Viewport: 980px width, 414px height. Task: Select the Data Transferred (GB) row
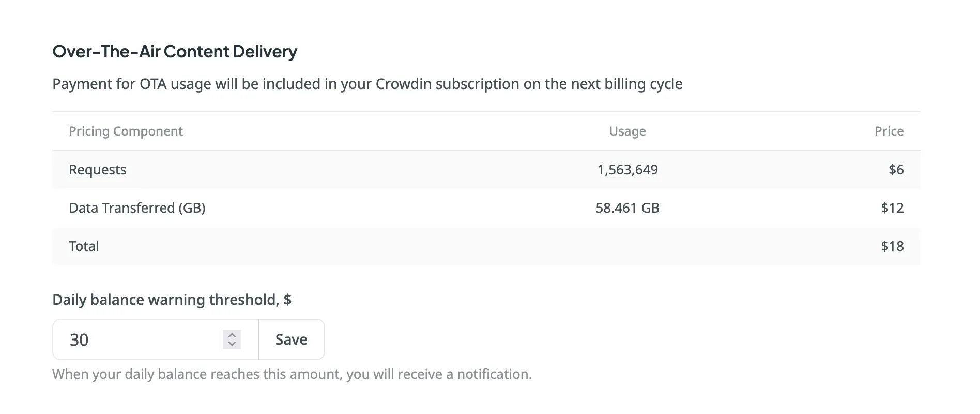point(362,208)
